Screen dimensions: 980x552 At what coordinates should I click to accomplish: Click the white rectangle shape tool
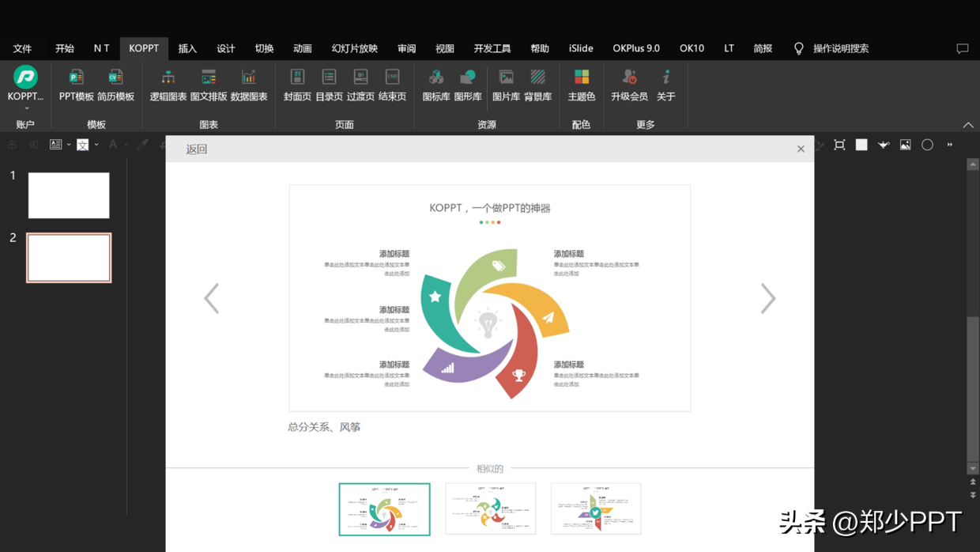[x=861, y=145]
